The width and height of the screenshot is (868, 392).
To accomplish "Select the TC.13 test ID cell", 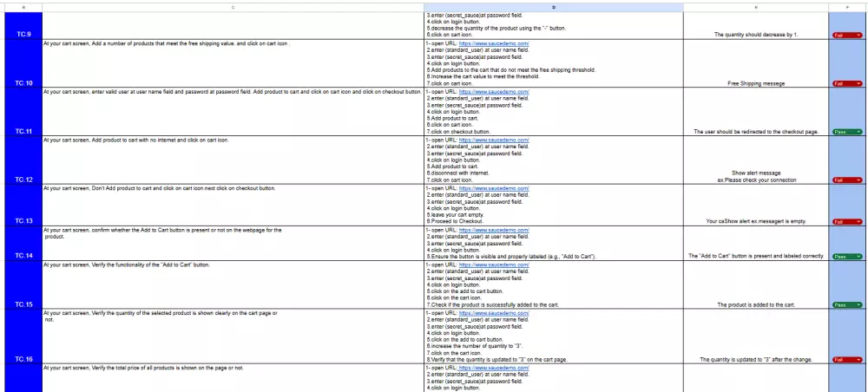I will pyautogui.click(x=23, y=206).
